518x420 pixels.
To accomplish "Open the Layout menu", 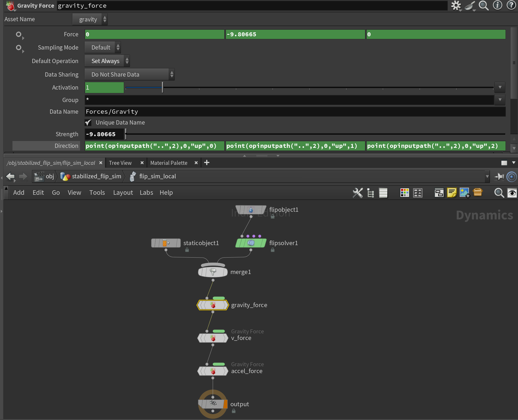I will tap(123, 193).
